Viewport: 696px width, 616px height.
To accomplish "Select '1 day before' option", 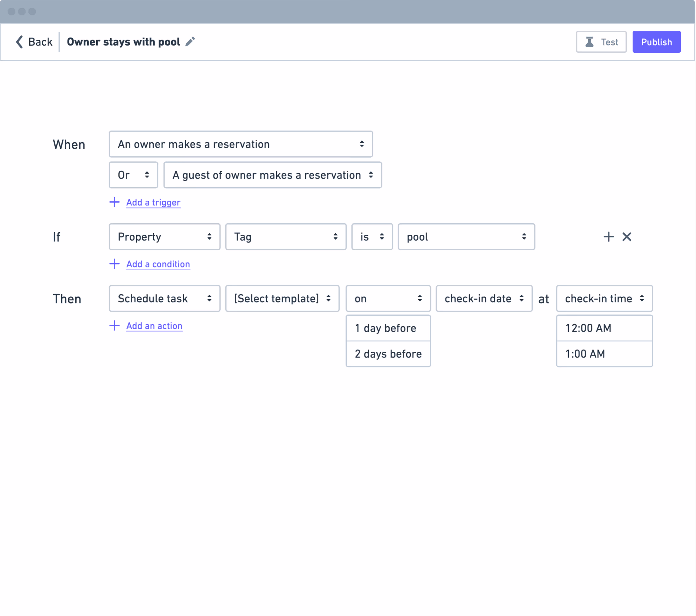I will point(388,328).
